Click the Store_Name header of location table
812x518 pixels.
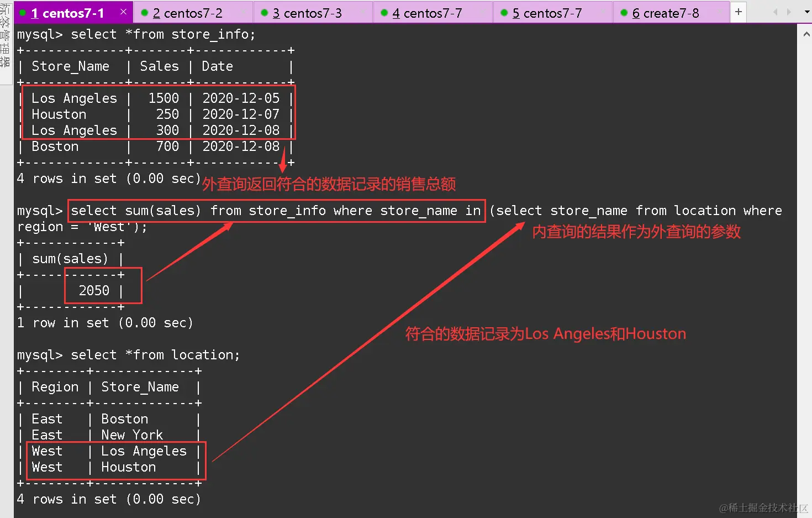[x=140, y=387]
